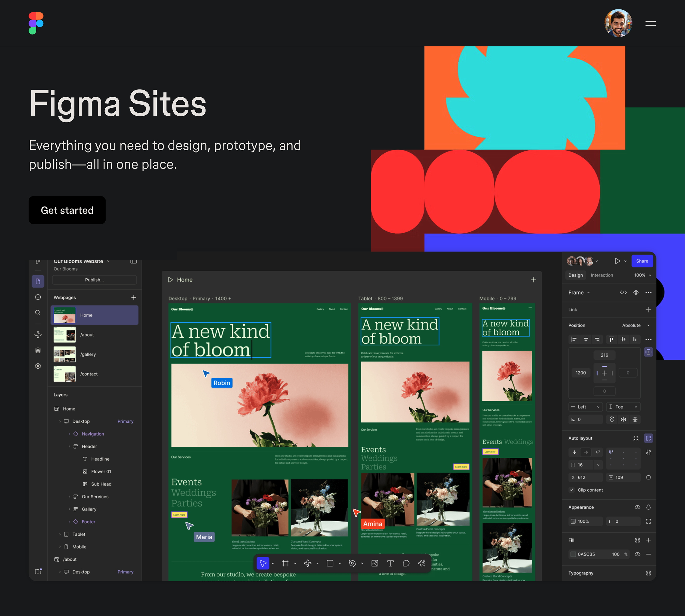The height and width of the screenshot is (616, 685).
Task: Toggle the Clip content checkbox
Action: [x=572, y=490]
